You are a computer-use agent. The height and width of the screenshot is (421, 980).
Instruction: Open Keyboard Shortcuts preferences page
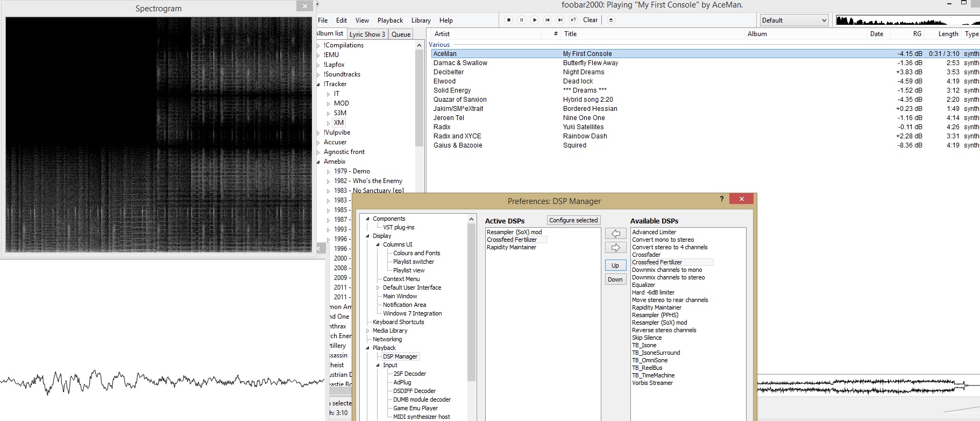[x=398, y=322]
